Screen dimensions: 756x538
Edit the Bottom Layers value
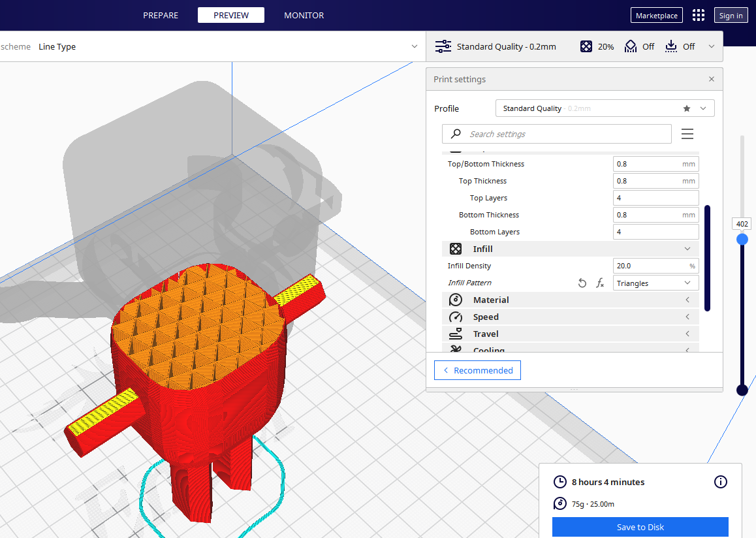point(655,232)
